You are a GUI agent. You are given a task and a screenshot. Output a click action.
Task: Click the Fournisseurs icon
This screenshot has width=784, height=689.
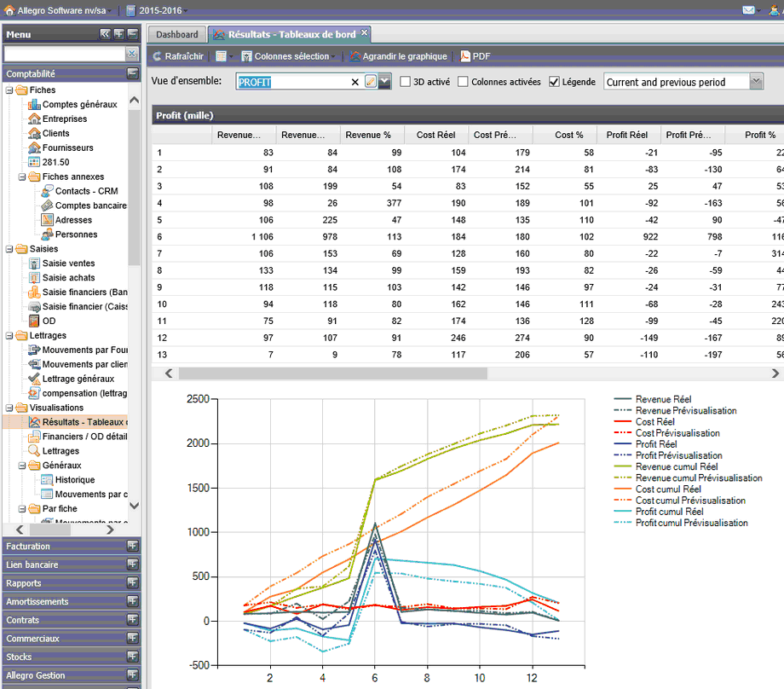click(34, 148)
